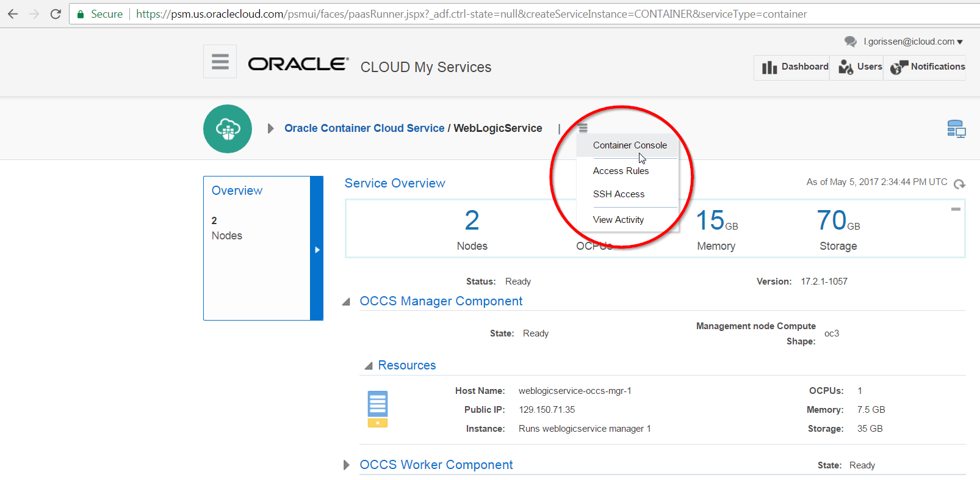The image size is (980, 480).
Task: Choose View Activity in the menu
Action: [x=618, y=220]
